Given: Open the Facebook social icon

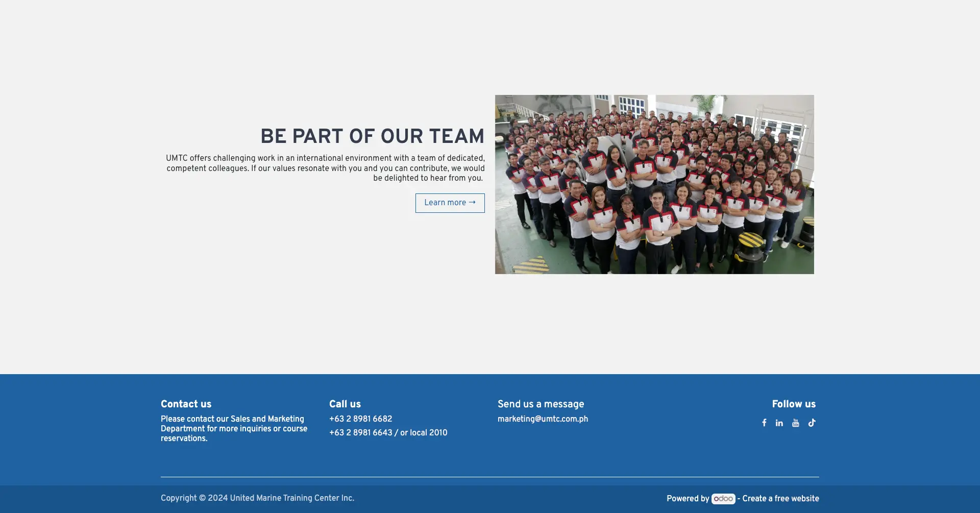Looking at the screenshot, I should click(x=764, y=423).
